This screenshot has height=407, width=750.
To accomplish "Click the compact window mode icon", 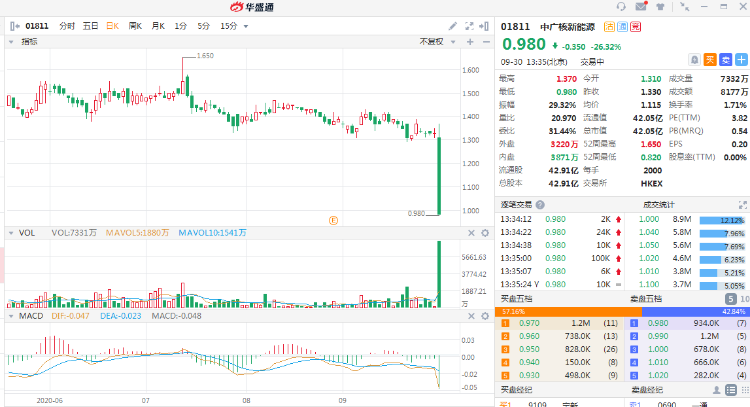I will [x=684, y=7].
